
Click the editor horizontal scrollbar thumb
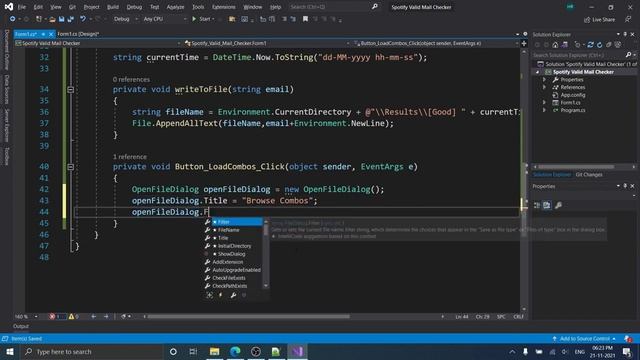click(x=248, y=317)
